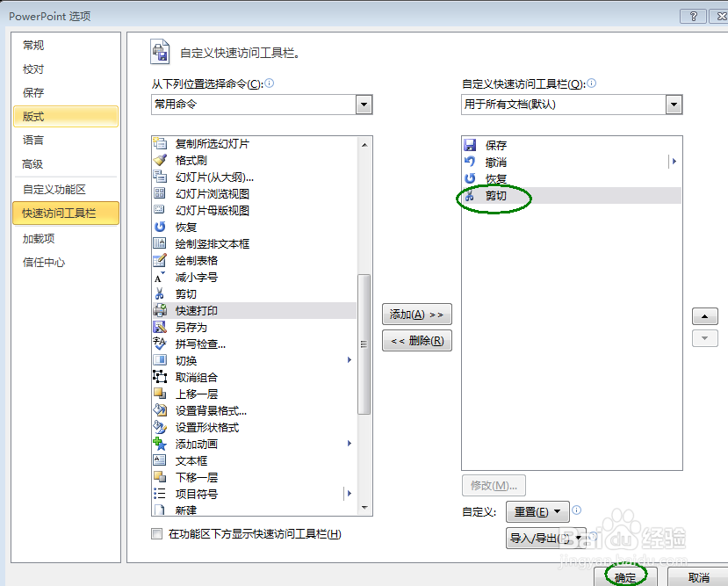Image resolution: width=728 pixels, height=586 pixels.
Task: Click the command list scrollbar up arrow
Action: (x=364, y=145)
